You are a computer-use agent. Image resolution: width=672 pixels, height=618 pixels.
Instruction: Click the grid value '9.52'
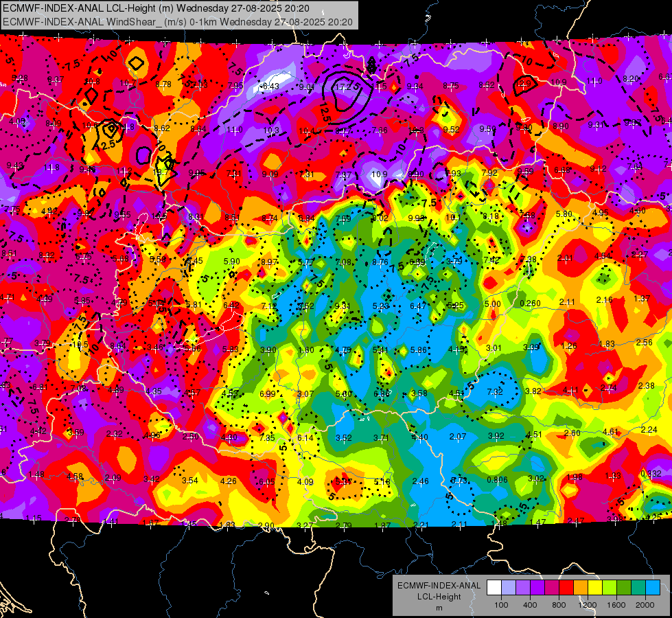pos(451,130)
